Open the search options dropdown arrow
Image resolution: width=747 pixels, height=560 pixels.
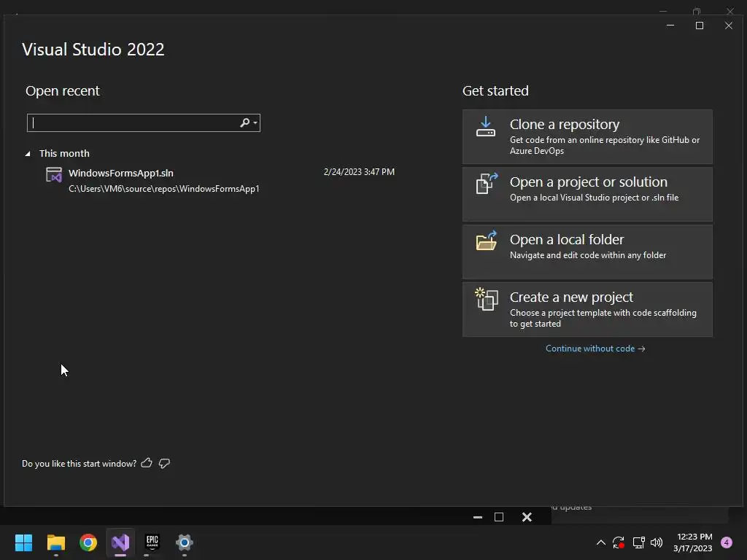pyautogui.click(x=255, y=122)
